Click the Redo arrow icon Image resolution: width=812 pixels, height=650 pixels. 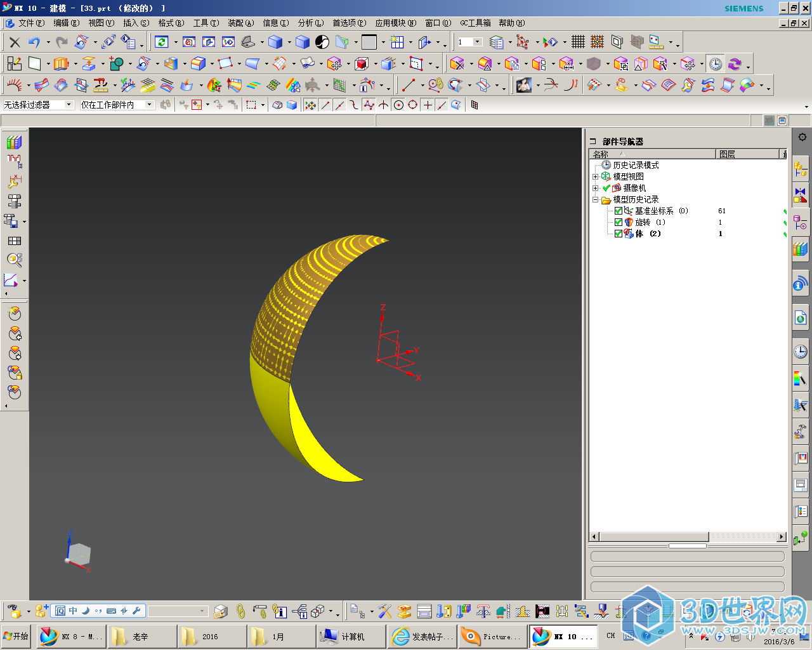point(62,43)
